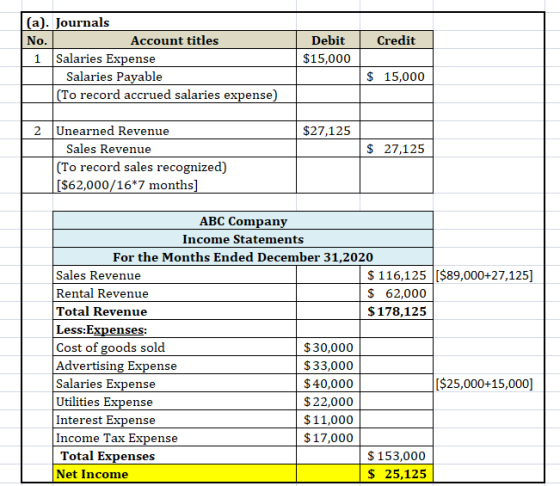
Task: Select the 'Salaries Expense' journal entry cell
Action: 175,58
